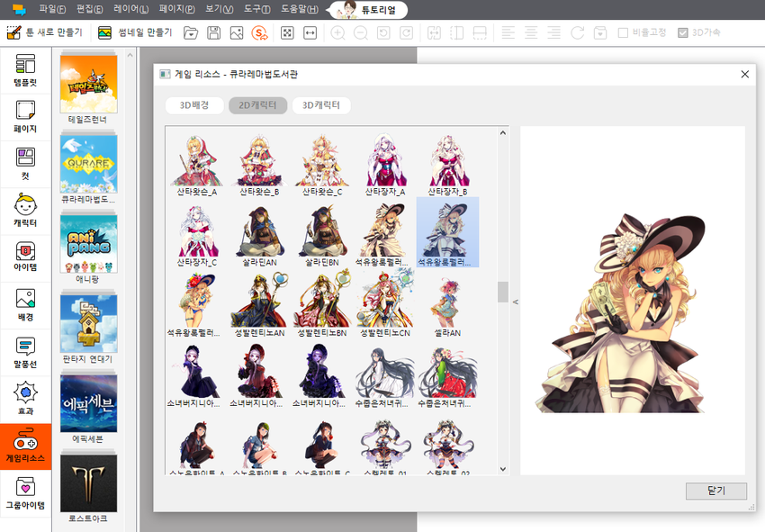This screenshot has height=532, width=765.
Task: Click the open folder toolbar icon
Action: click(x=191, y=32)
